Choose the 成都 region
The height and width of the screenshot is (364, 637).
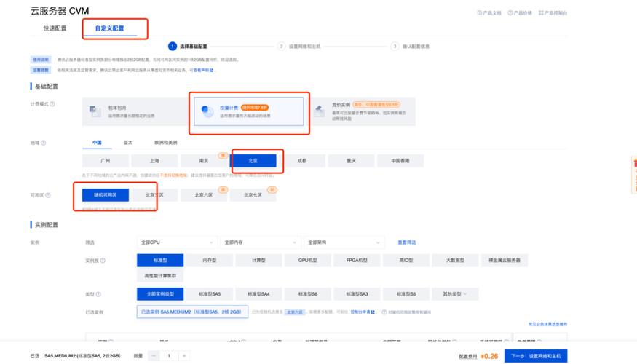(302, 161)
